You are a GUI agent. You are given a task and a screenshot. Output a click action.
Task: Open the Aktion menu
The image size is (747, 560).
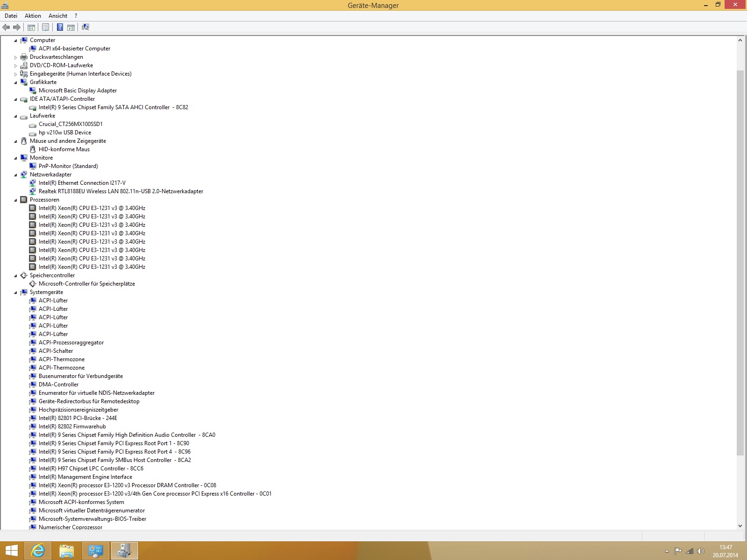click(x=33, y=16)
